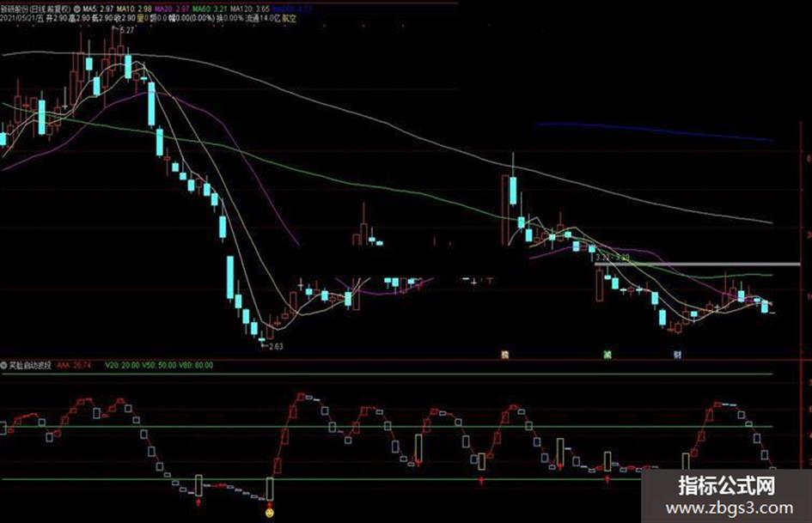
Task: Click the circle icon beside the lower indicator name
Action: coord(3,365)
